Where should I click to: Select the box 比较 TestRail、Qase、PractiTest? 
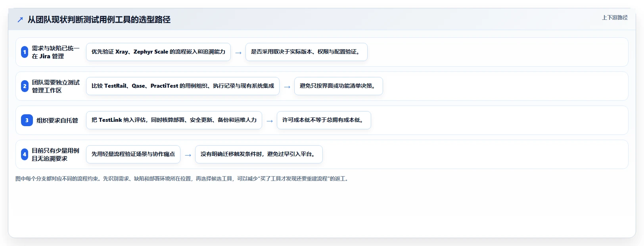point(183,86)
